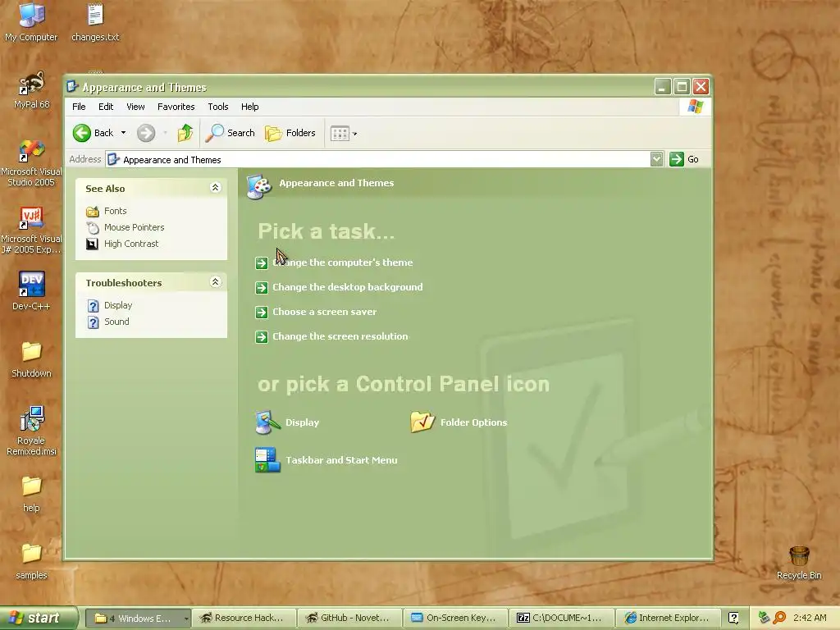Click the Mouse Pointers icon
The height and width of the screenshot is (630, 840).
(x=93, y=228)
